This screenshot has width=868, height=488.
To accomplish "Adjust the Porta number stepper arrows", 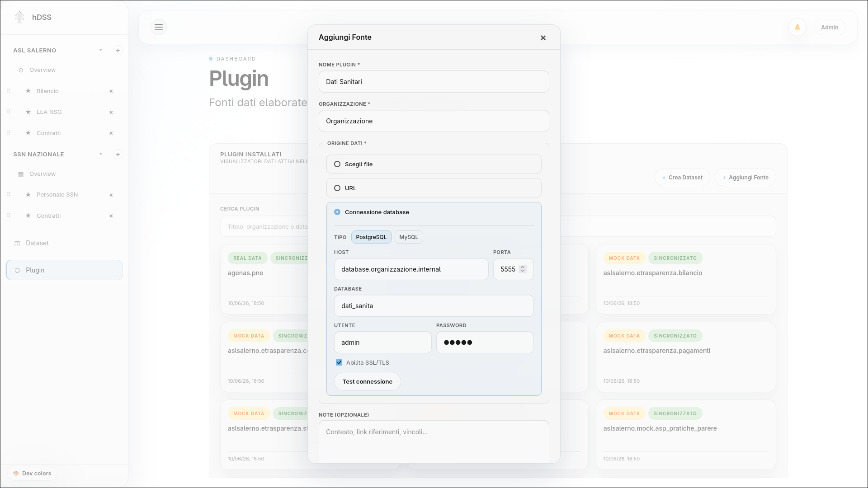I will click(x=523, y=269).
